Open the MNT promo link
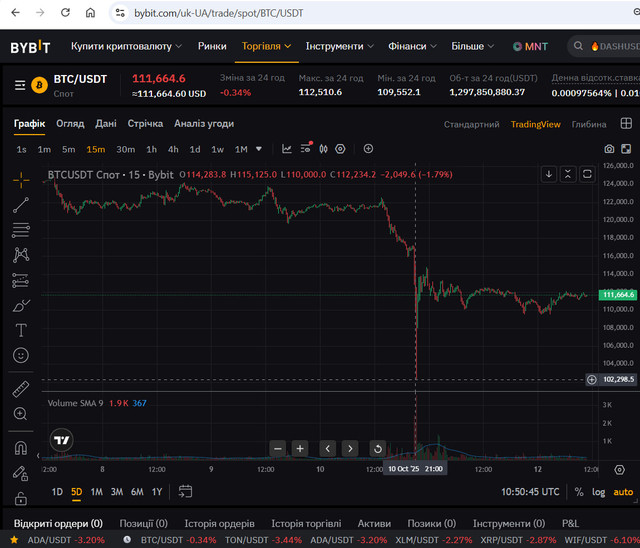The image size is (640, 548). [530, 47]
